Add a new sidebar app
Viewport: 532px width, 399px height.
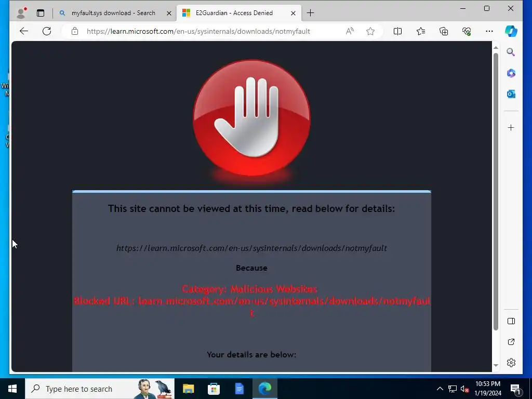pos(511,128)
